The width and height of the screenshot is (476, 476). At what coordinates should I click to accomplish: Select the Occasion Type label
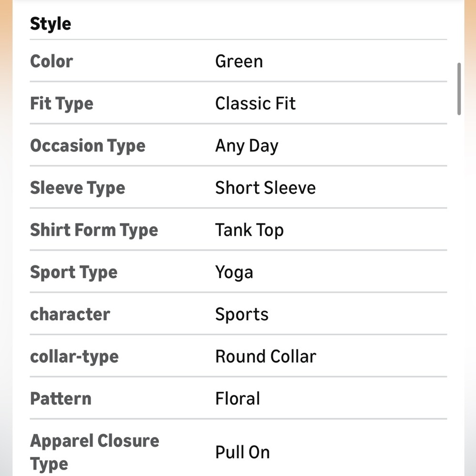click(x=88, y=146)
